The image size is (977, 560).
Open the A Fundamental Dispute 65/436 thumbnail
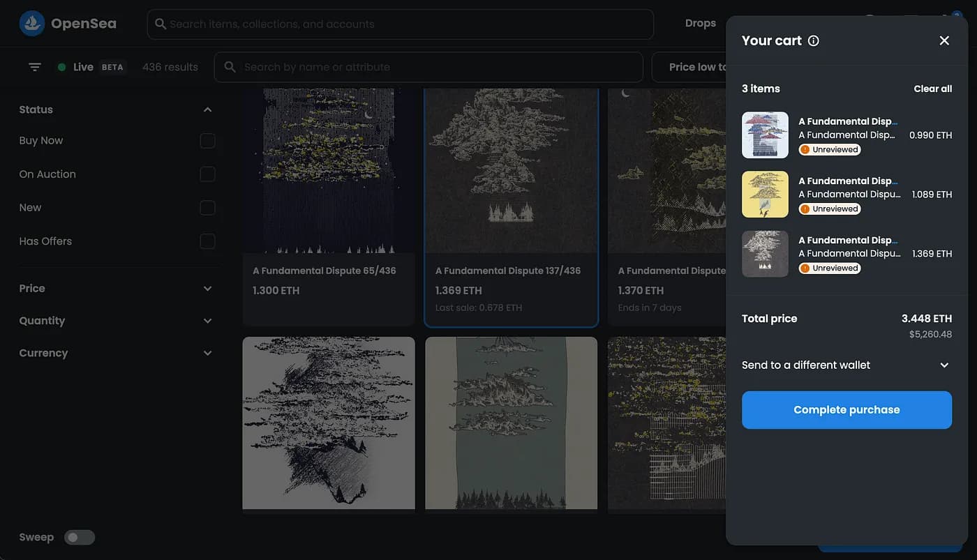pos(329,170)
